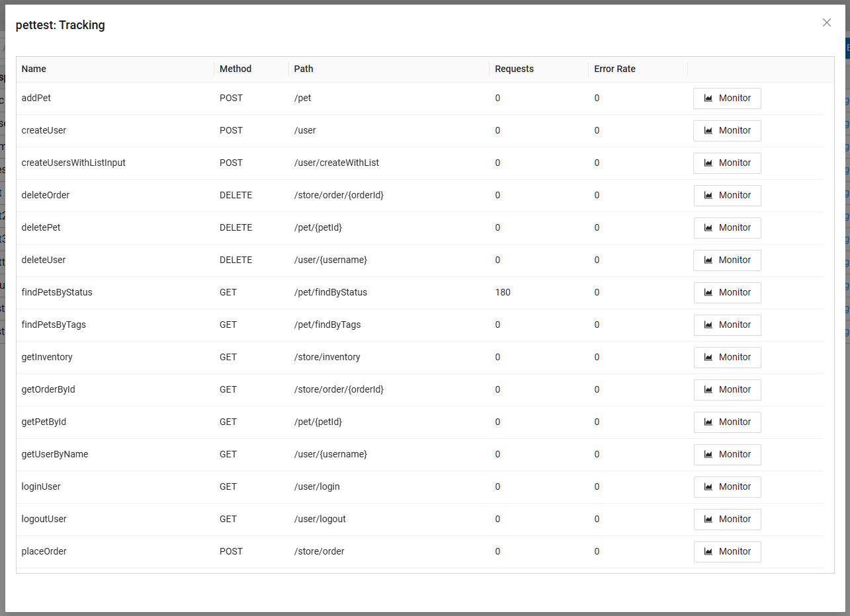The height and width of the screenshot is (616, 850).
Task: Open Monitor for createUsersWithListInput row
Action: pyautogui.click(x=727, y=163)
